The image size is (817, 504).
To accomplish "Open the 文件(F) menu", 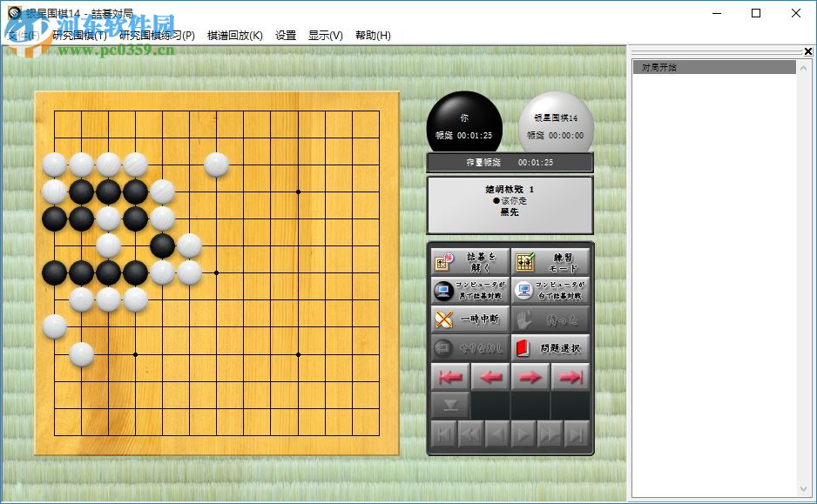I will pos(19,35).
